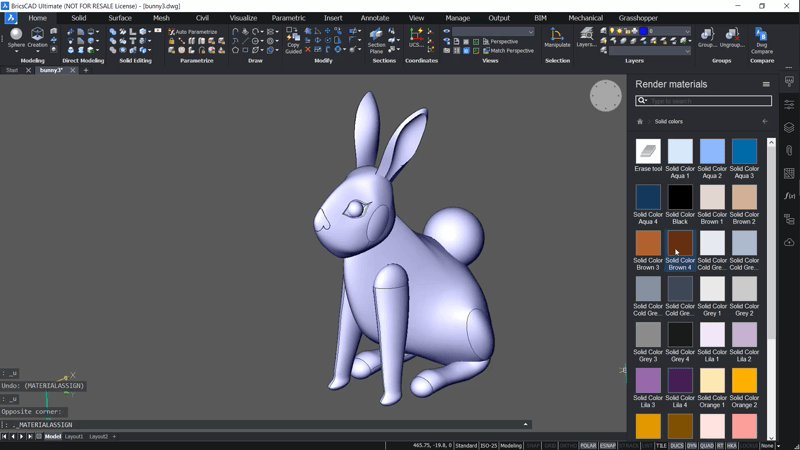Open the ISO-25 dimension style selector

488,445
